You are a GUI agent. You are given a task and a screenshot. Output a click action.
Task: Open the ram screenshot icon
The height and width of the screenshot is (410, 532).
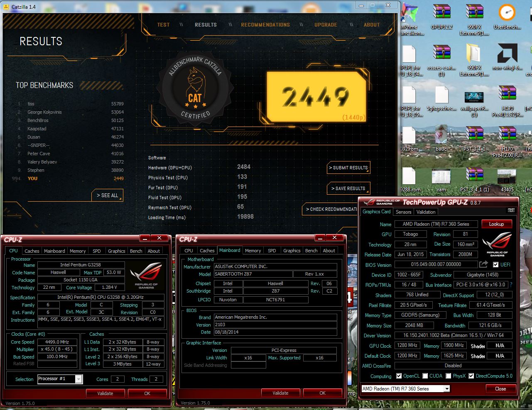[x=441, y=180]
